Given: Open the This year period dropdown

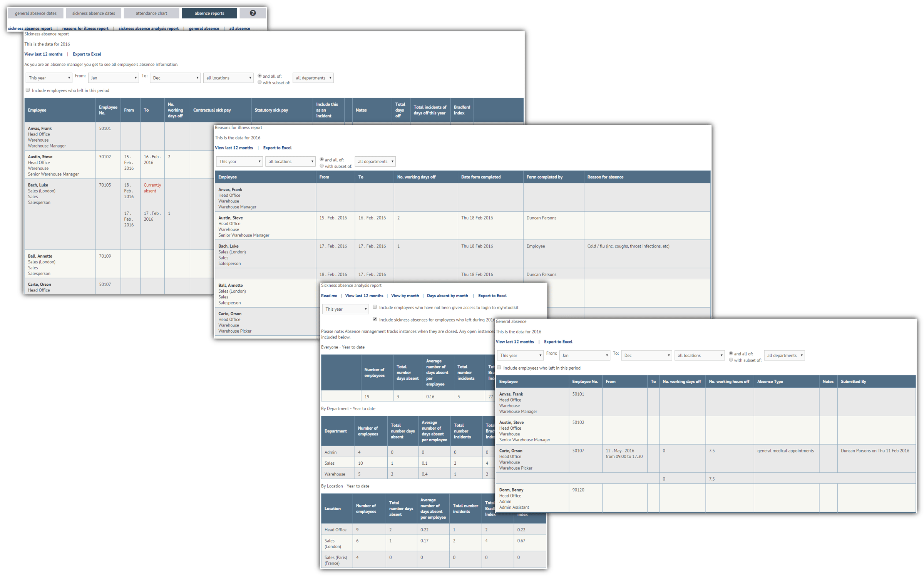Looking at the screenshot, I should (x=49, y=77).
